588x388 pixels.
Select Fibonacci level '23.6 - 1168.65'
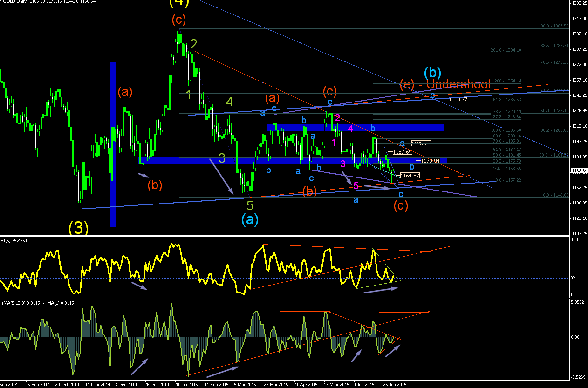coord(507,169)
